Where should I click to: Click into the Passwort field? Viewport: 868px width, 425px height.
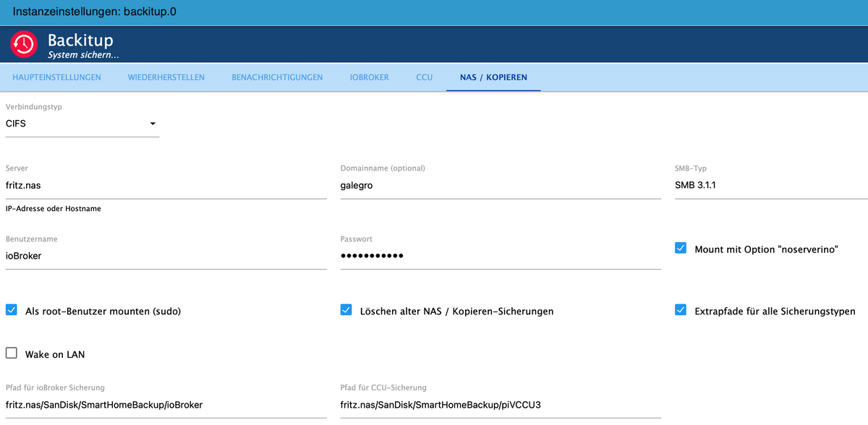pyautogui.click(x=501, y=256)
